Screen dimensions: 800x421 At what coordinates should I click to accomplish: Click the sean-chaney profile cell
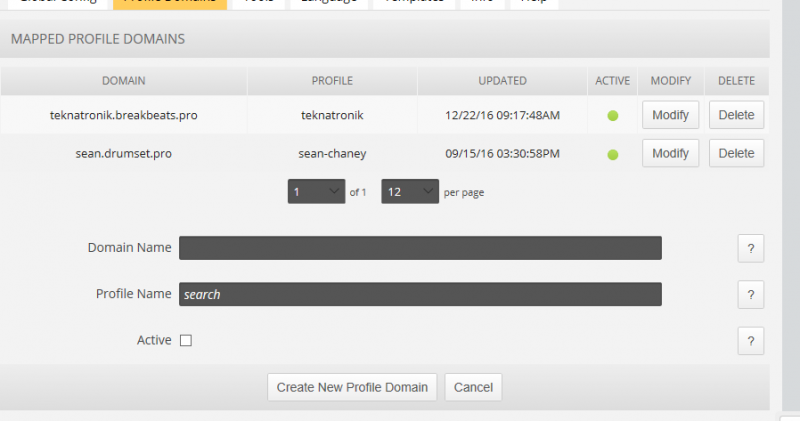click(x=332, y=154)
